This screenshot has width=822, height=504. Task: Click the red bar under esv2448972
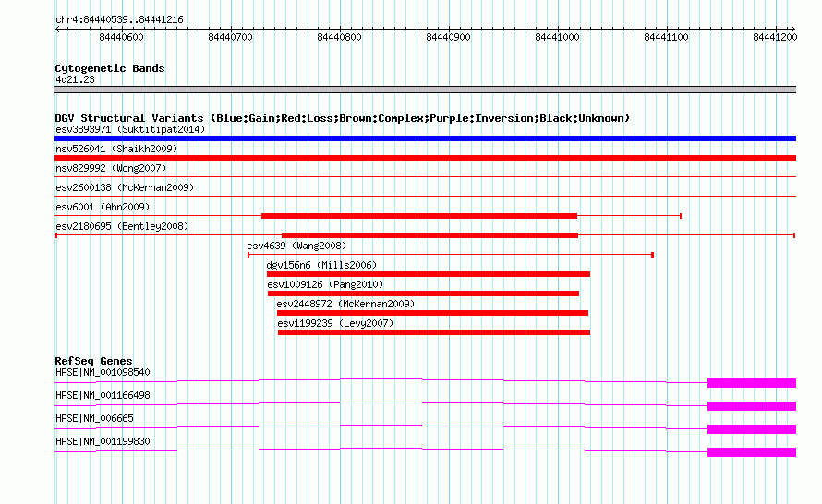pyautogui.click(x=432, y=313)
